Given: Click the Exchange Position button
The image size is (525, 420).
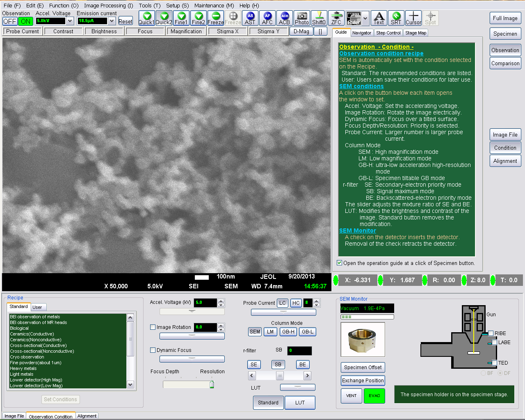Looking at the screenshot, I should click(x=363, y=381).
